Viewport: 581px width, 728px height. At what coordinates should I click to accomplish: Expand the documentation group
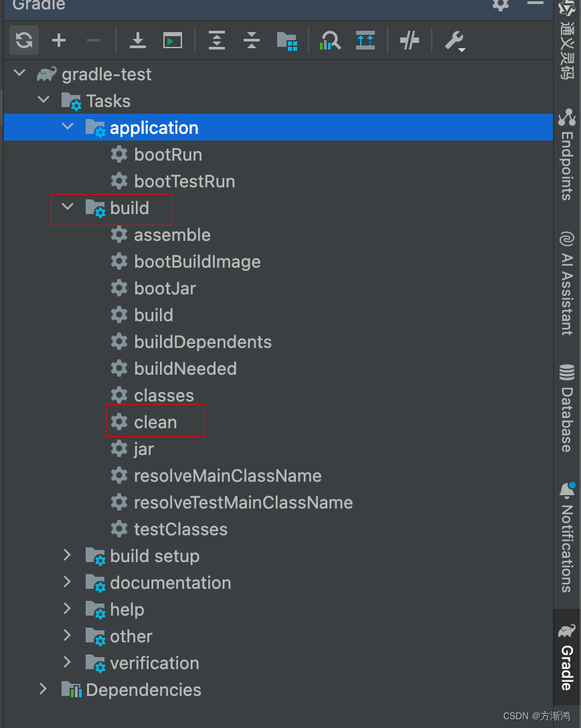point(68,581)
